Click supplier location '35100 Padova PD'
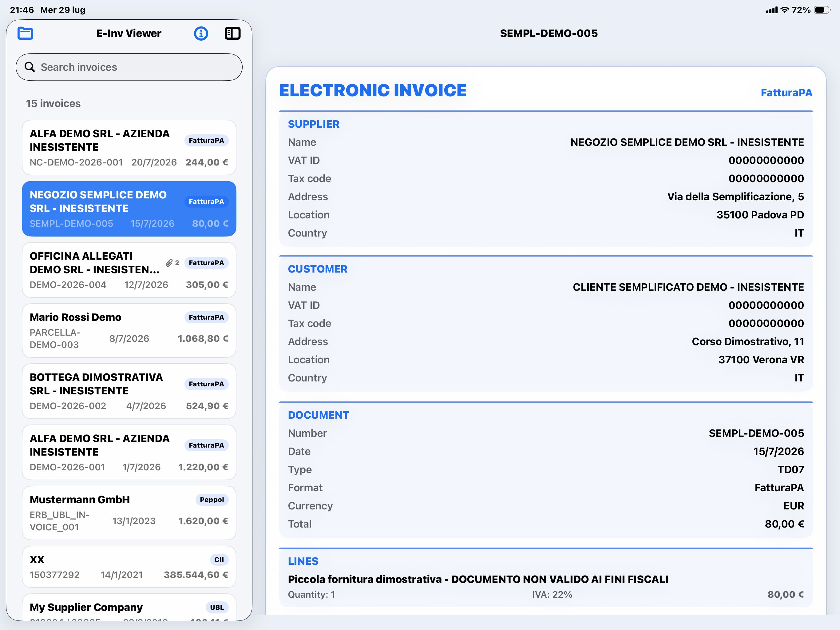Image resolution: width=840 pixels, height=630 pixels. tap(760, 215)
